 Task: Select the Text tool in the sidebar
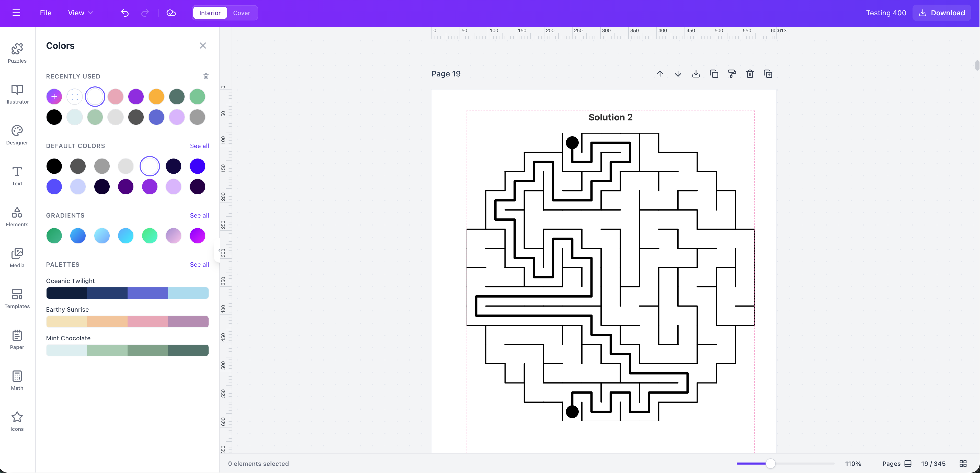[17, 176]
